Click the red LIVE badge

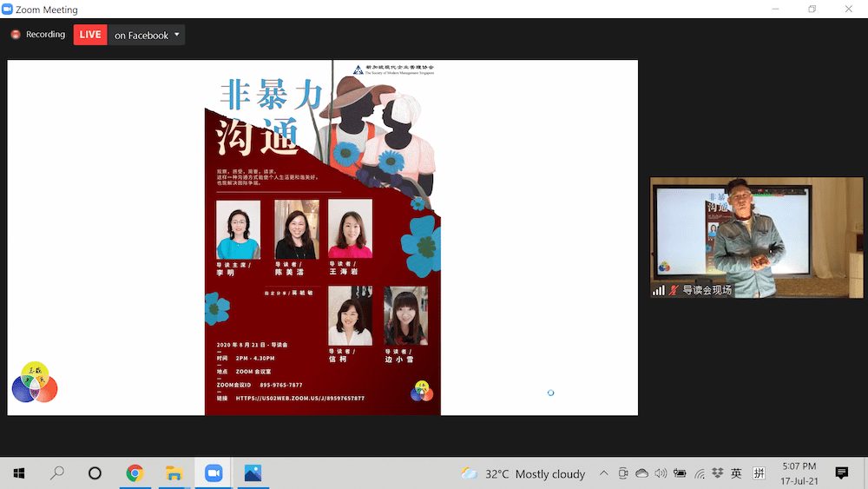point(90,35)
